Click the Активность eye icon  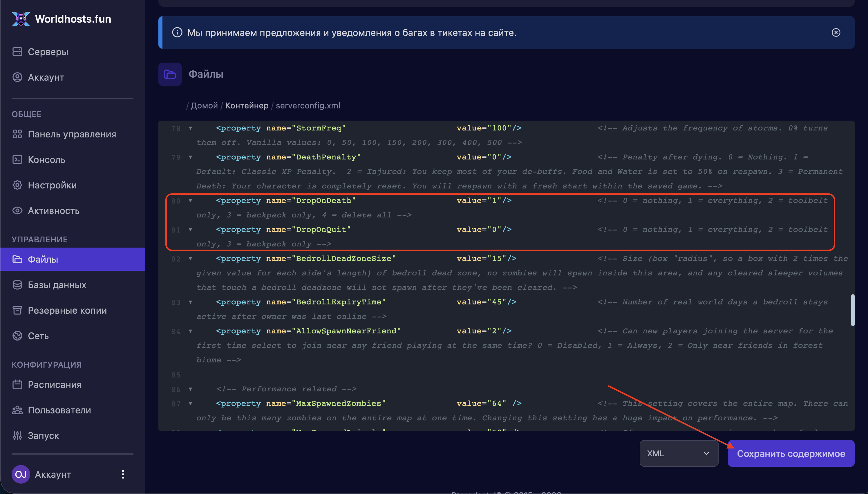17,210
